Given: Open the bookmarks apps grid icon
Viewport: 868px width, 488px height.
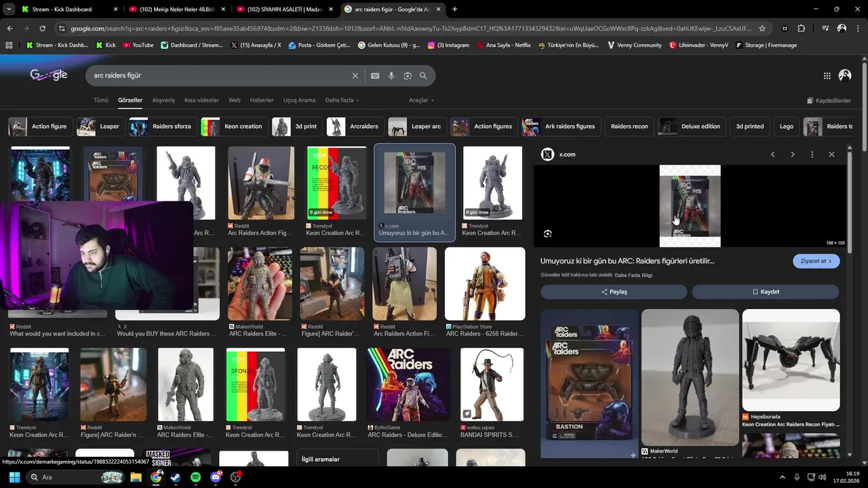Looking at the screenshot, I should [x=9, y=45].
